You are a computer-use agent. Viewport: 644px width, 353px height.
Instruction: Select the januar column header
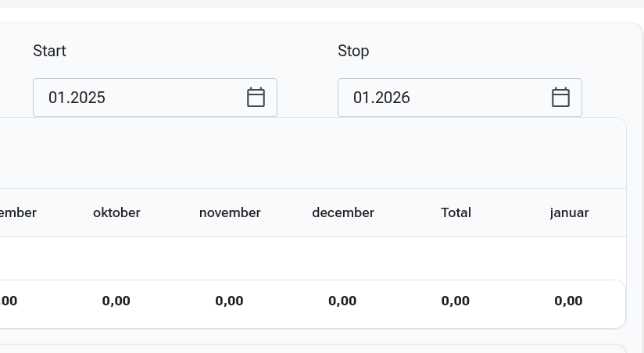569,212
